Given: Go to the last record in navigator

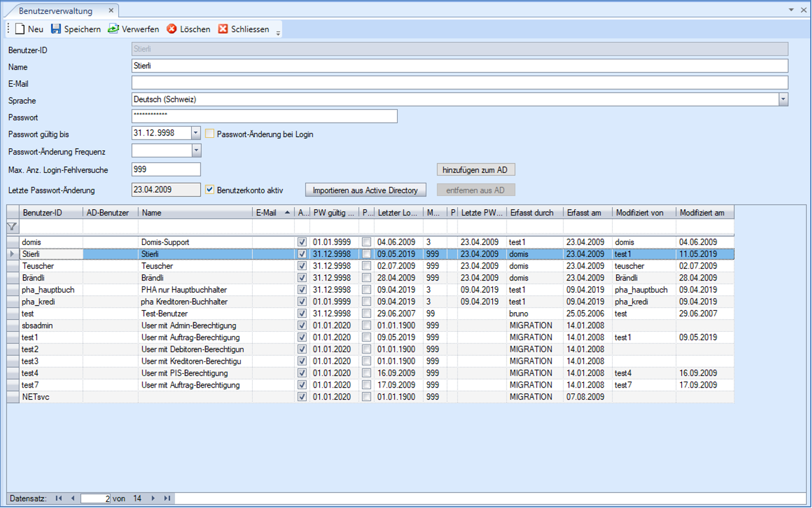Looking at the screenshot, I should [167, 498].
